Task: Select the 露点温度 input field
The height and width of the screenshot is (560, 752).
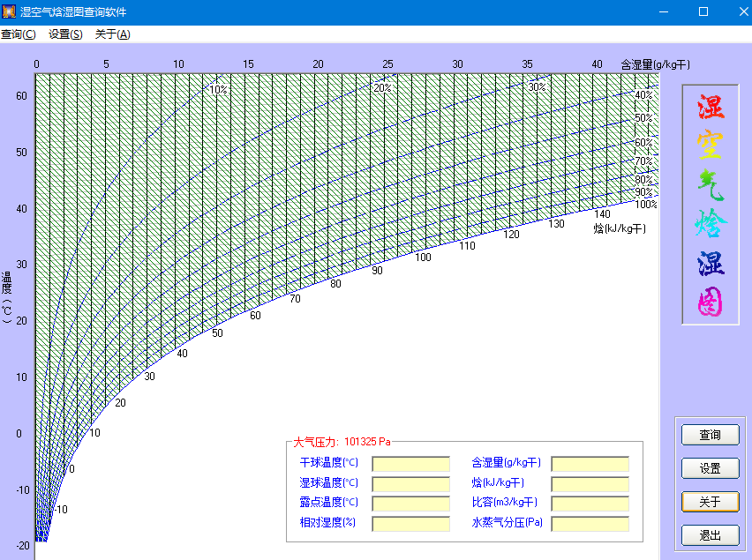Action: (410, 504)
